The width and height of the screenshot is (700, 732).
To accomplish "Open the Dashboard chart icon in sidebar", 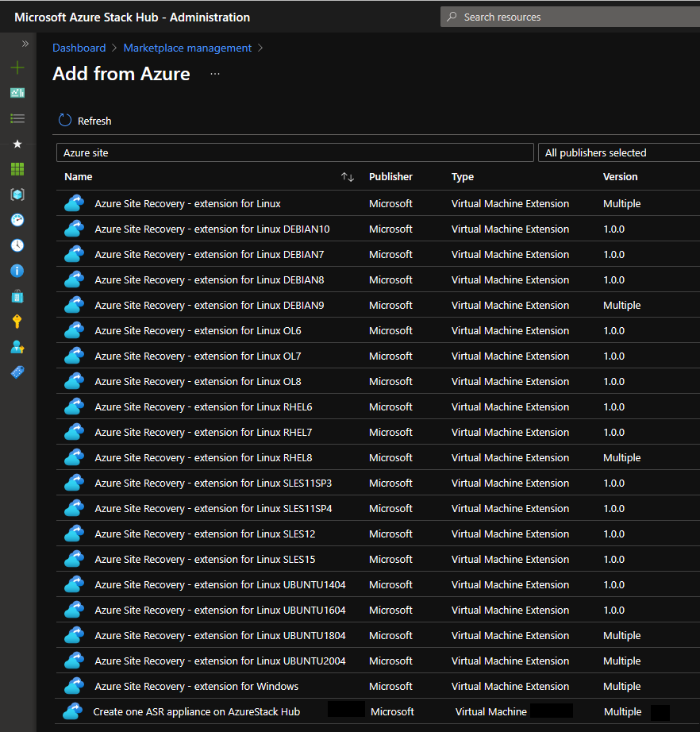I will pos(17,93).
